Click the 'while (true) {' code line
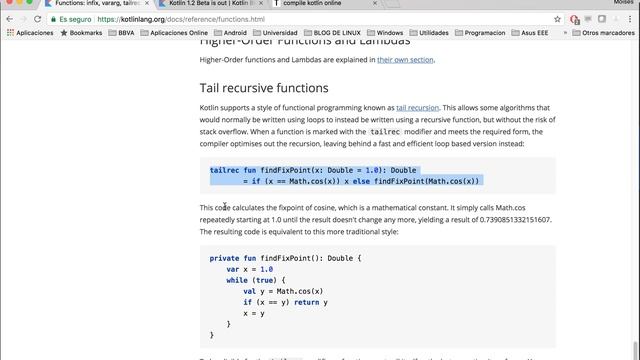This screenshot has width=640, height=360. pyautogui.click(x=256, y=280)
